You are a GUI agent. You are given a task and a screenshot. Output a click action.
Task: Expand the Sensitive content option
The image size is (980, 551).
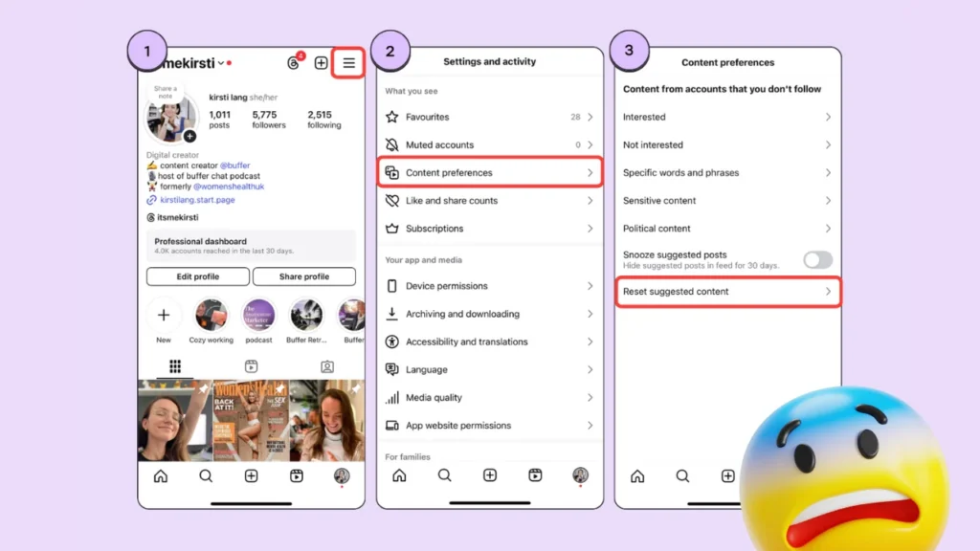727,201
